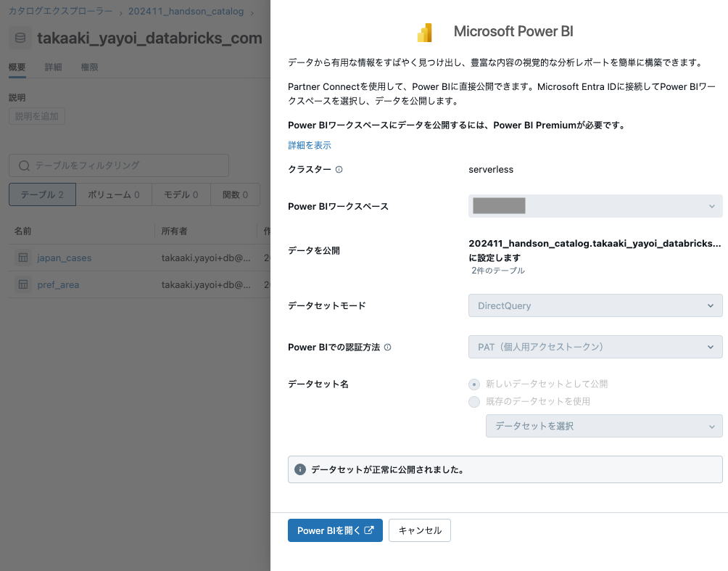Select the ボリューム 0 tab
Screen dimensions: 728x571
114,194
